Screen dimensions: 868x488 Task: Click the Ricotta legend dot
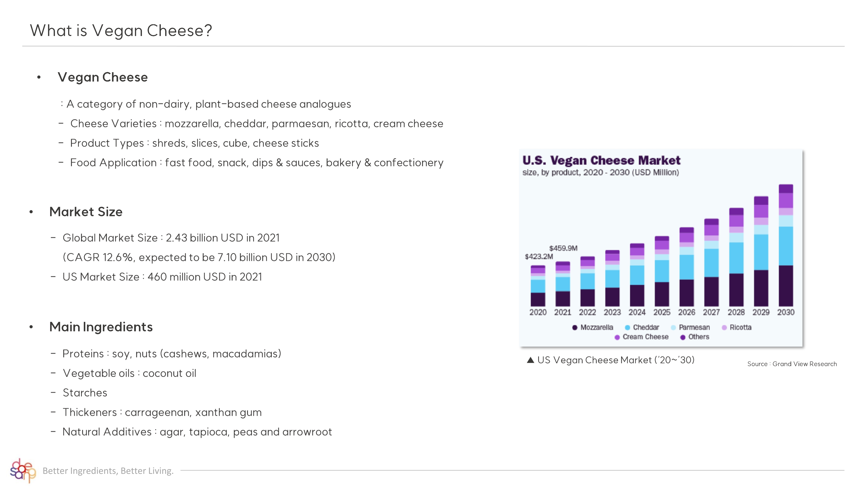(x=724, y=327)
